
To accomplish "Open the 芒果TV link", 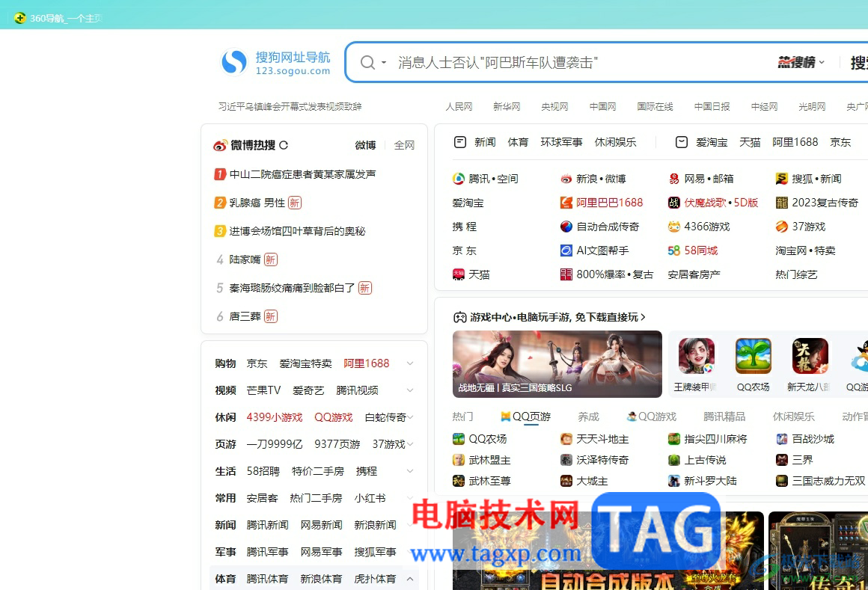I will (263, 390).
